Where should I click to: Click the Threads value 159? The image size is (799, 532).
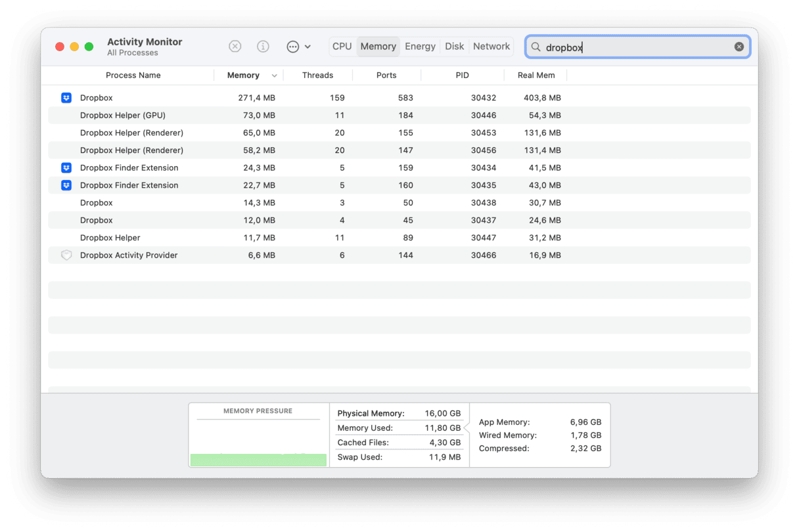[x=337, y=98]
